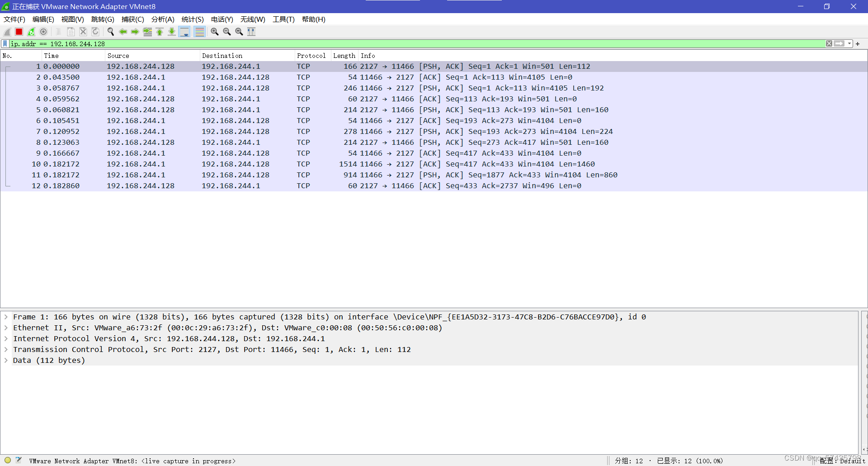Viewport: 868px width, 466px height.
Task: Open the display filter bookmark menu
Action: 5,44
